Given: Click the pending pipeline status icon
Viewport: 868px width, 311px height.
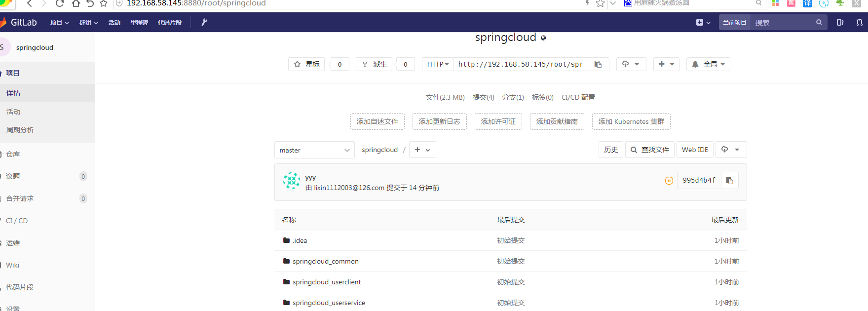Looking at the screenshot, I should [669, 181].
